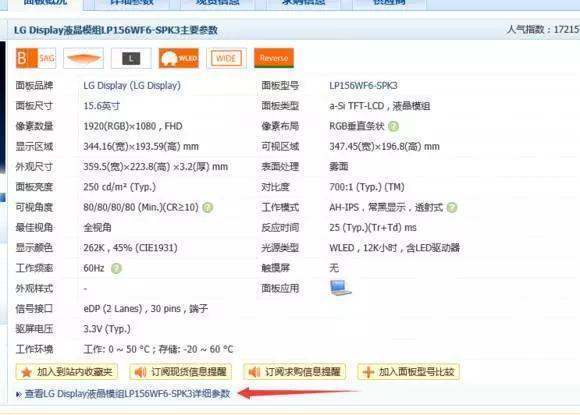Screen dimensions: 580x415
Task: Select the 无 touchscreen value
Action: coord(334,268)
